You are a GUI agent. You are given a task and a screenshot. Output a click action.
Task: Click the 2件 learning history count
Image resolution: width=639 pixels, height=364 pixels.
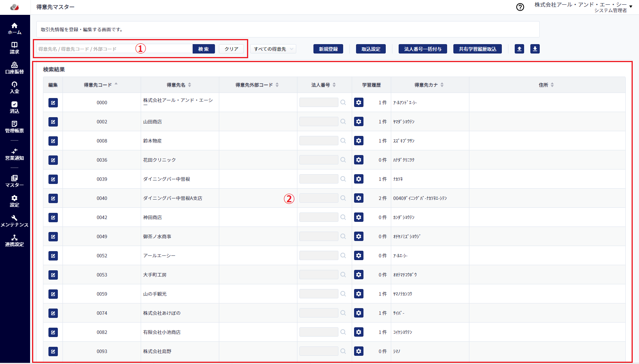pos(383,198)
